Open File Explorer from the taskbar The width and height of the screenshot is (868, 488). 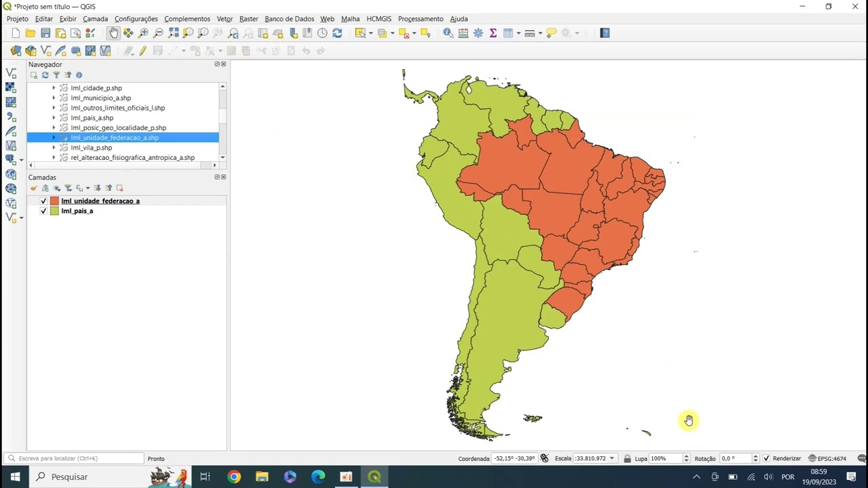(x=262, y=477)
